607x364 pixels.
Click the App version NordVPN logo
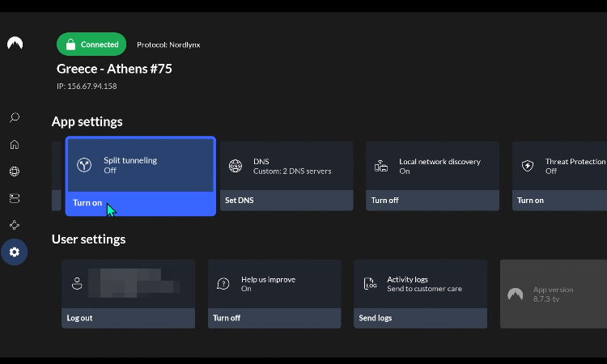[516, 294]
